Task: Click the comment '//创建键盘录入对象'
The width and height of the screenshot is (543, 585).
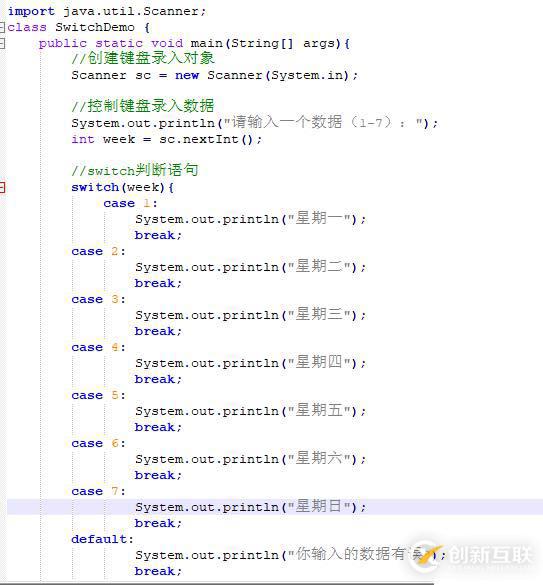Action: point(143,58)
